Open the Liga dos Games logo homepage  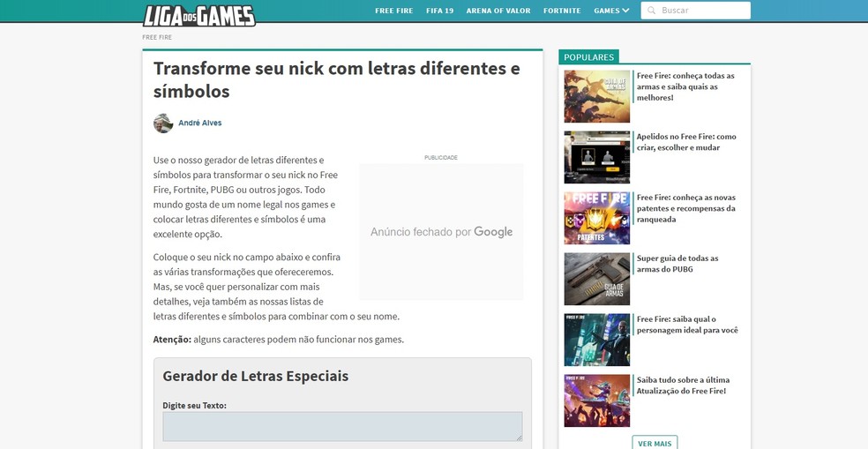click(x=199, y=16)
